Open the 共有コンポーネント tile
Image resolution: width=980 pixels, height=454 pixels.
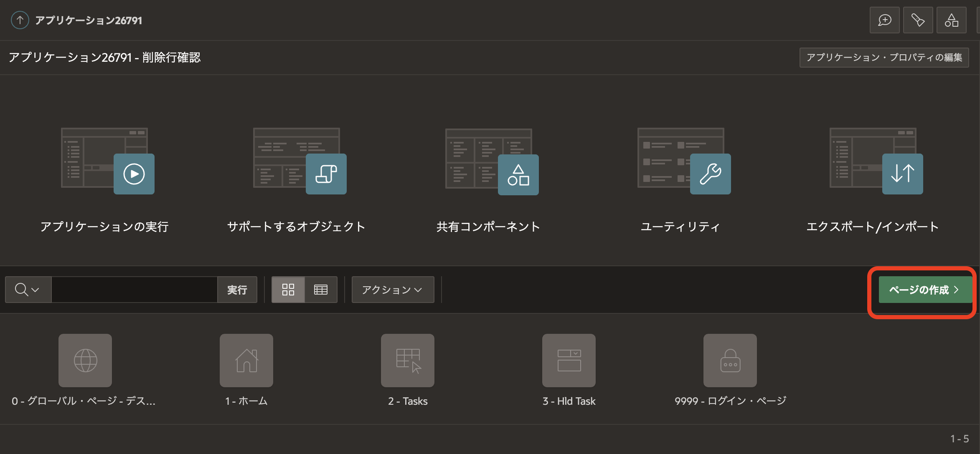tap(518, 175)
